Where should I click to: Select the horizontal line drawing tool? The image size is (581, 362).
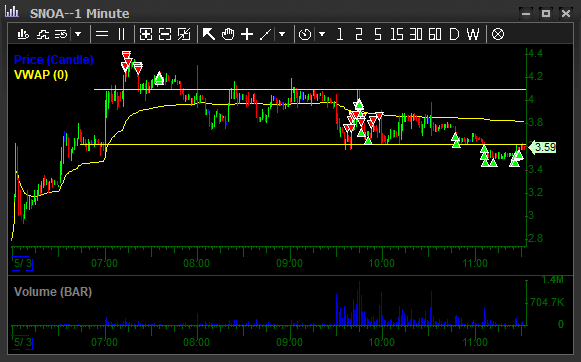[102, 34]
